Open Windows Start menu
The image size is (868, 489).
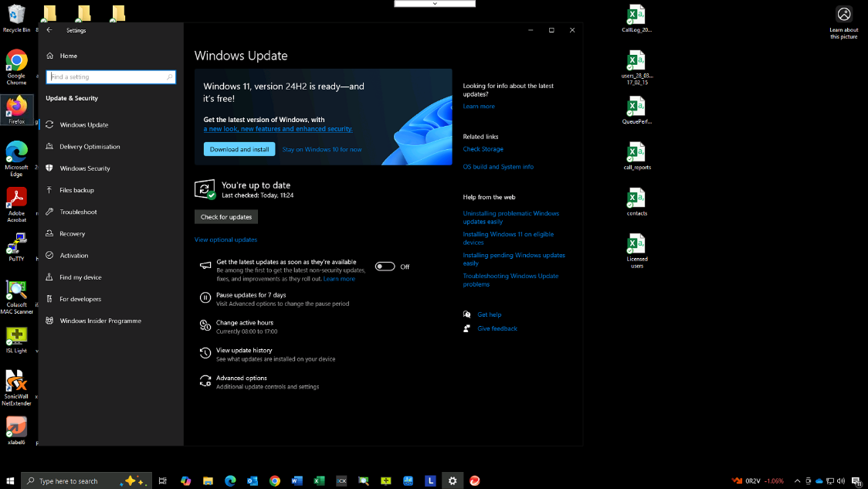(x=10, y=481)
